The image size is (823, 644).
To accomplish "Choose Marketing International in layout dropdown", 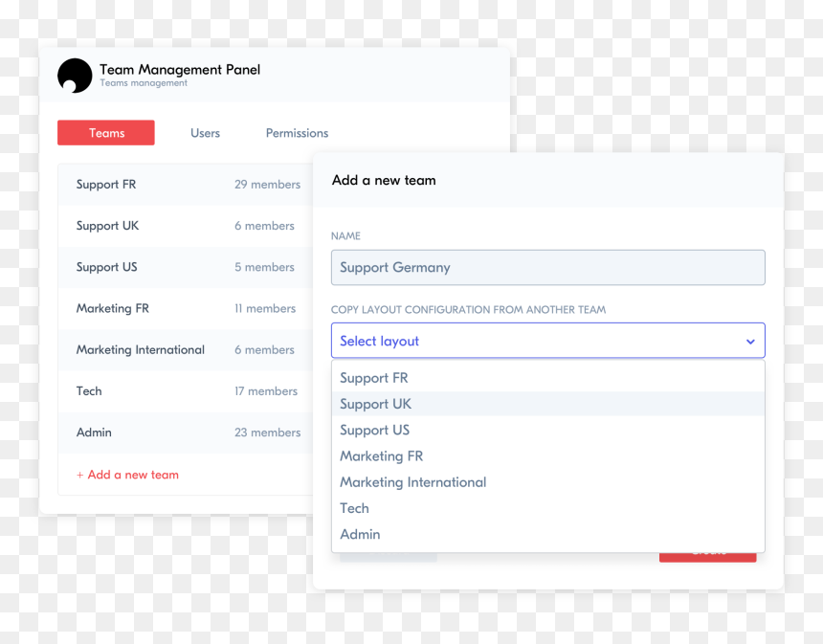I will point(548,482).
